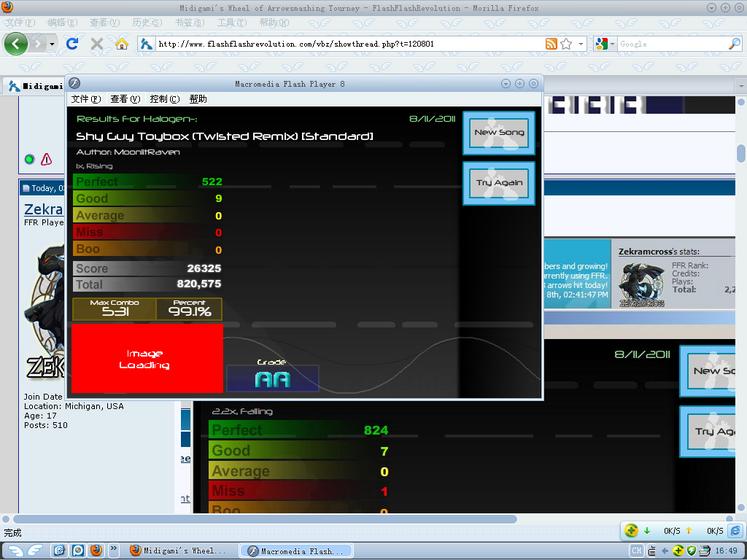This screenshot has width=747, height=560.
Task: Launch Firefox from the quick-launch bar
Action: 96,551
